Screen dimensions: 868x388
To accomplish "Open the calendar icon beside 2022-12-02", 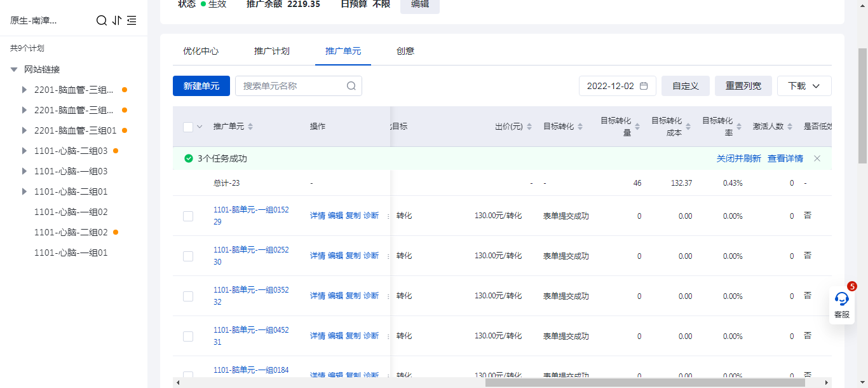I will click(x=644, y=86).
